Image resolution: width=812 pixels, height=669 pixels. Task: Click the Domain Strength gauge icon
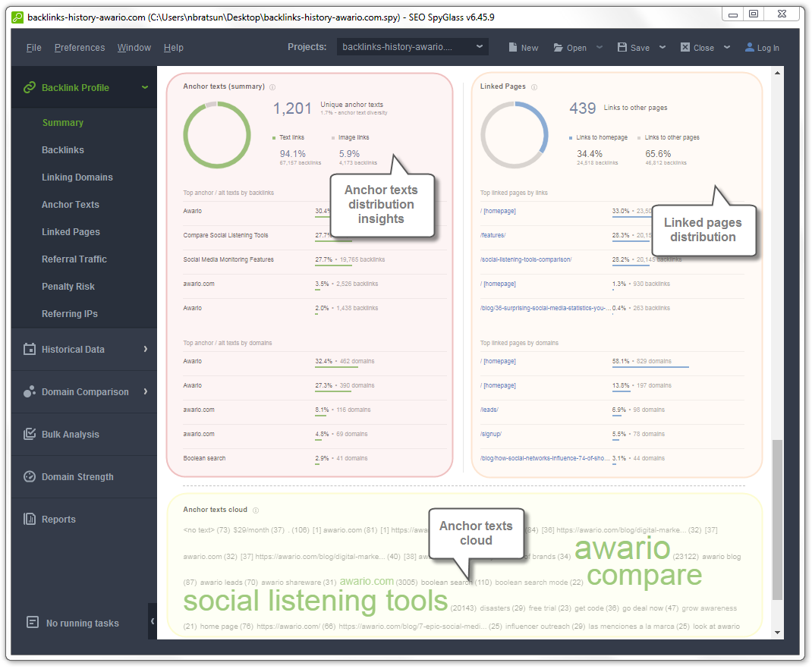coord(30,476)
